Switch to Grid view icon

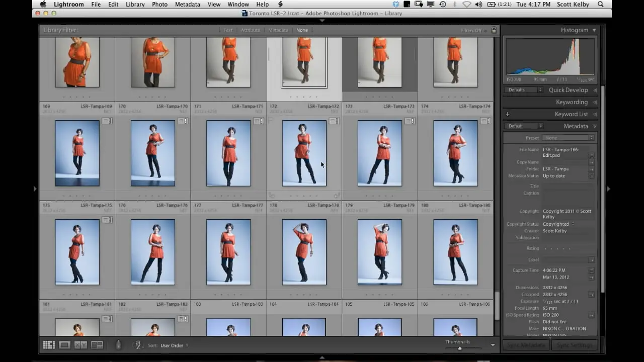pyautogui.click(x=49, y=345)
